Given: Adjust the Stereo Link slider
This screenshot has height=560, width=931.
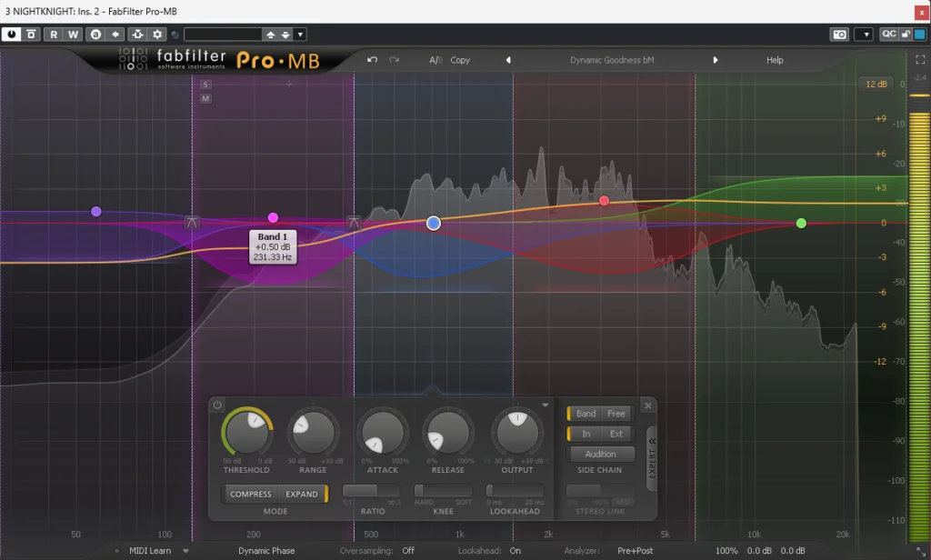Looking at the screenshot, I should click(x=600, y=491).
